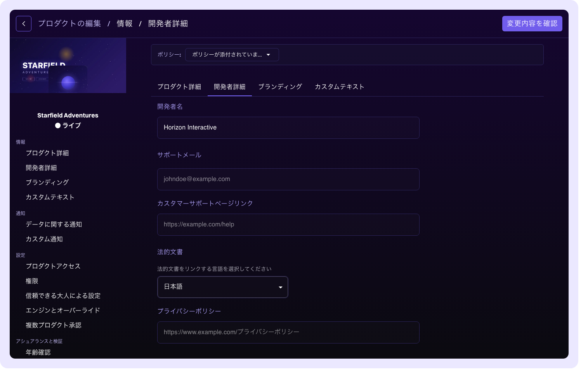Screen dimensions: 588x378
Task: Click the 法的文書 section heading
Action: [x=170, y=252]
